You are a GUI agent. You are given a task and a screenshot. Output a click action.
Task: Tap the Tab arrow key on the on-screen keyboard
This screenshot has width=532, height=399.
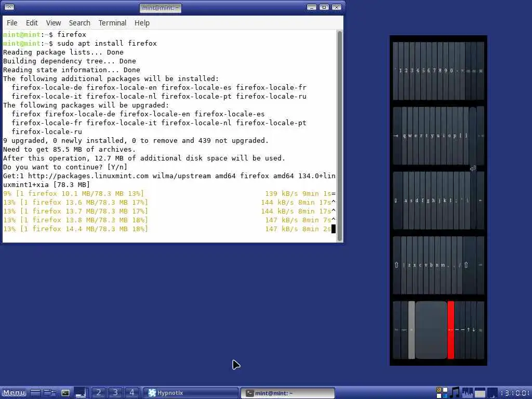397,136
